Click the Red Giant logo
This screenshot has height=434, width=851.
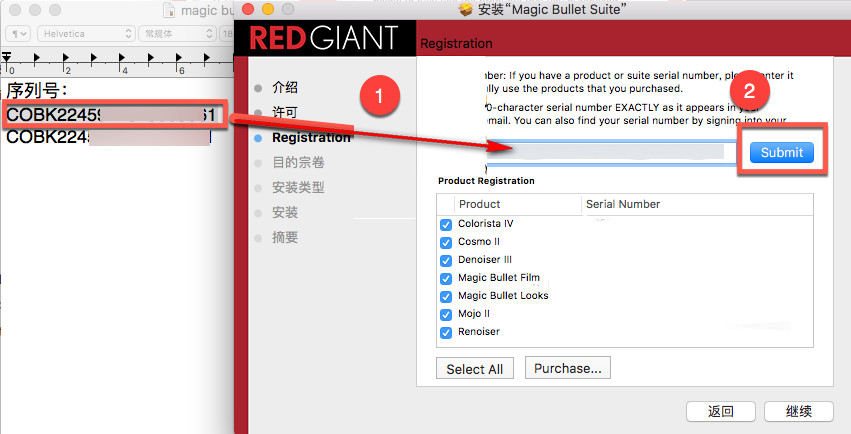(324, 38)
